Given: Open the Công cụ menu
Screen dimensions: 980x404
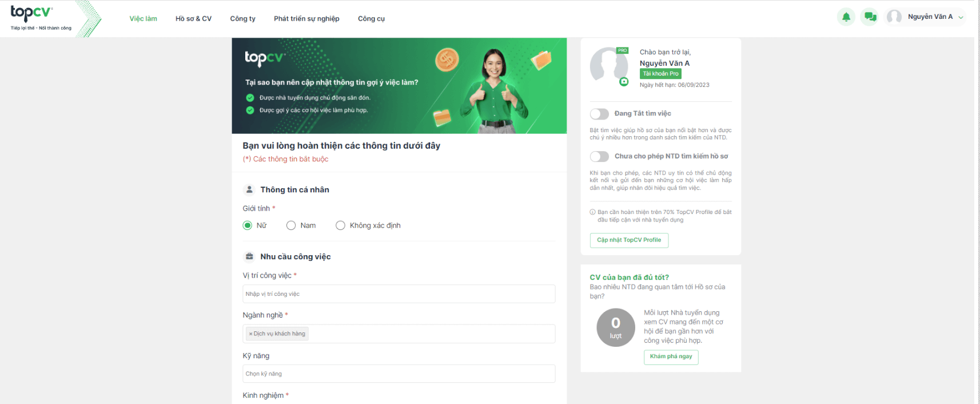Looking at the screenshot, I should pyautogui.click(x=371, y=18).
